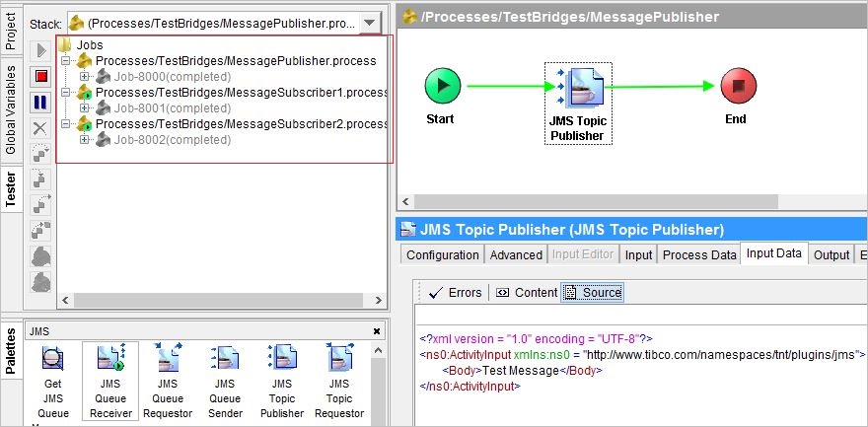
Task: Click right arrow of jobs tree scrollbar
Action: pyautogui.click(x=379, y=301)
